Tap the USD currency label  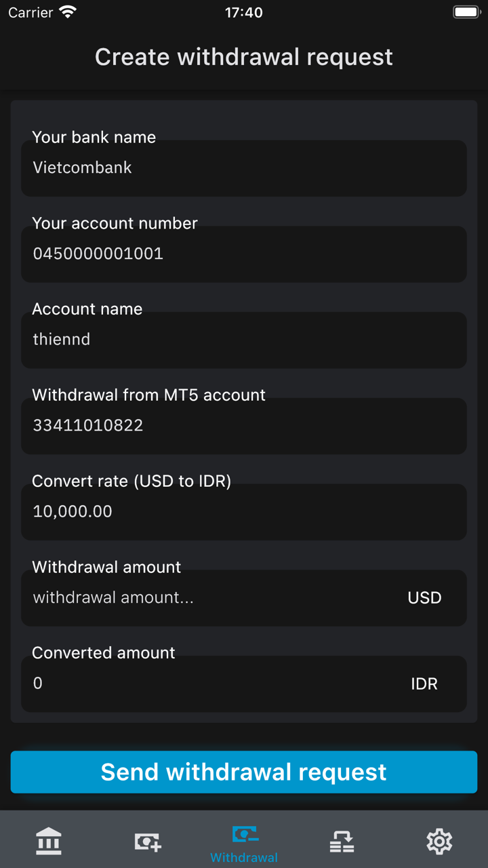click(x=424, y=597)
